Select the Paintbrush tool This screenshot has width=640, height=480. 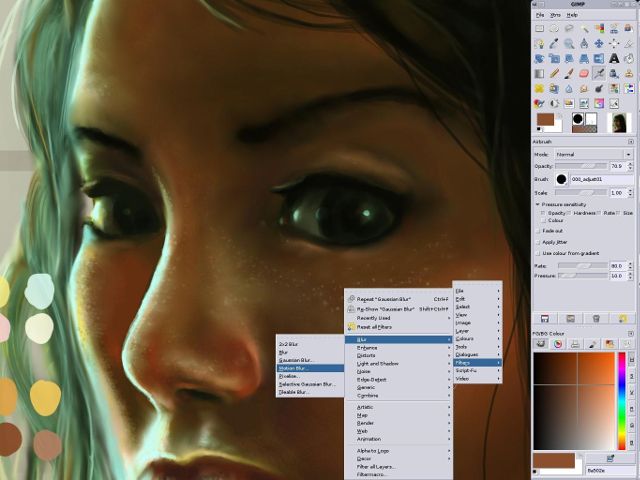(569, 73)
